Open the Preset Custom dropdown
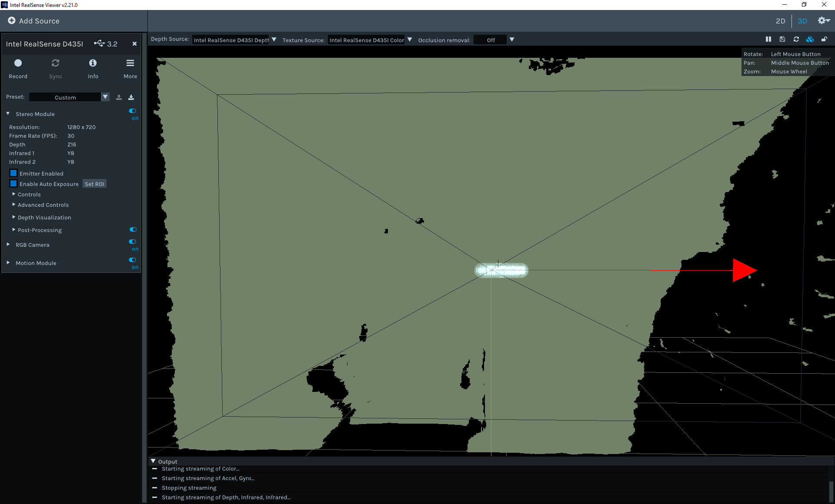This screenshot has width=835, height=504. coord(69,97)
